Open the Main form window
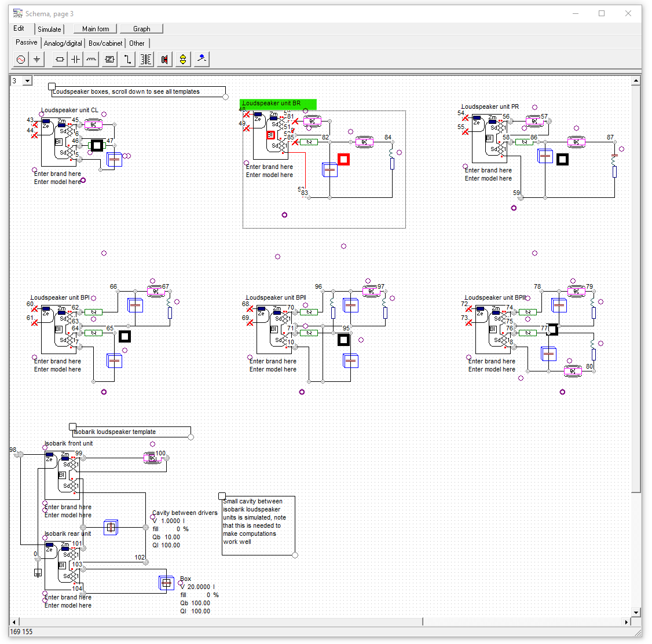Viewport: 652px width, 644px height. click(x=94, y=28)
